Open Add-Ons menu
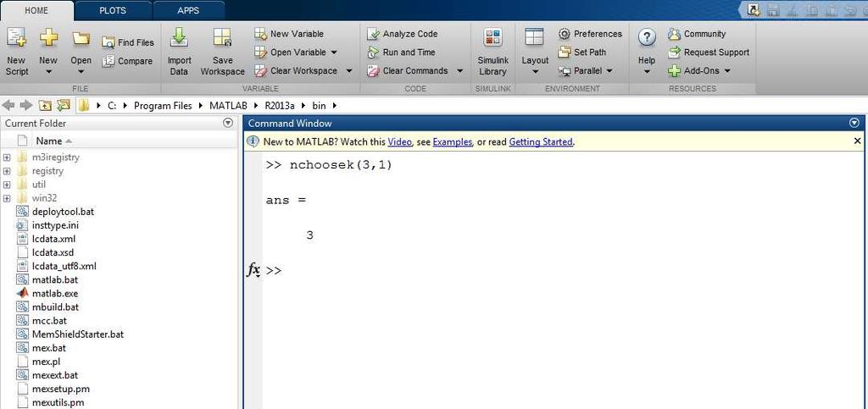This screenshot has width=868, height=409. click(699, 71)
